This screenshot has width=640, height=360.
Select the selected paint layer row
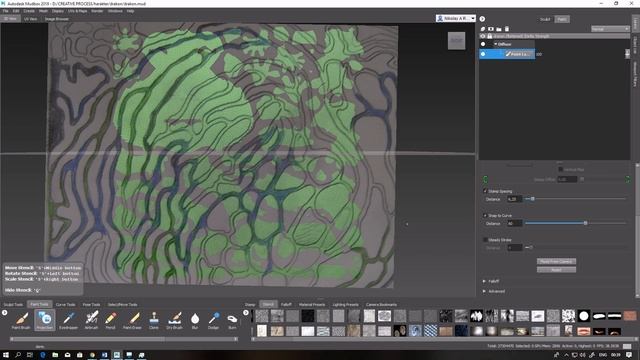tap(507, 54)
